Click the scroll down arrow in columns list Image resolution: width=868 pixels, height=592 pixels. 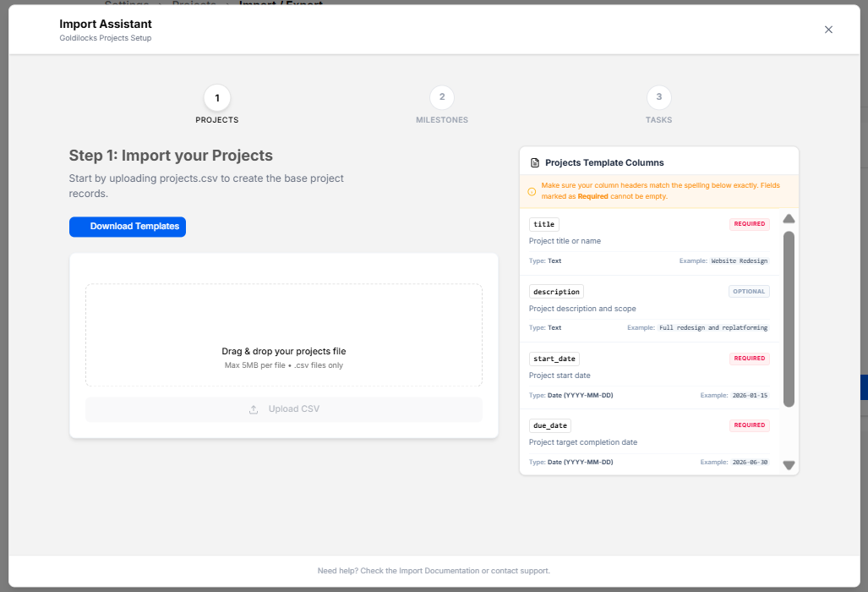click(x=789, y=465)
